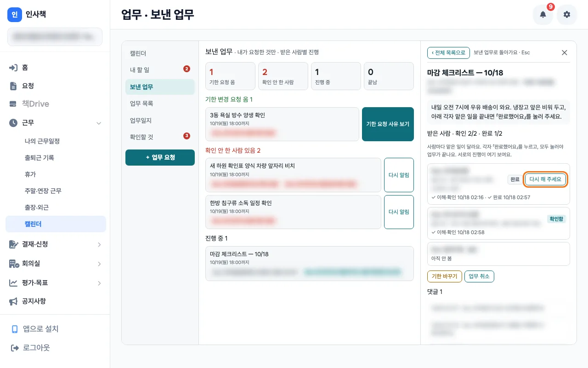Click the ‹ 전체 목록으로 button

pyautogui.click(x=448, y=52)
